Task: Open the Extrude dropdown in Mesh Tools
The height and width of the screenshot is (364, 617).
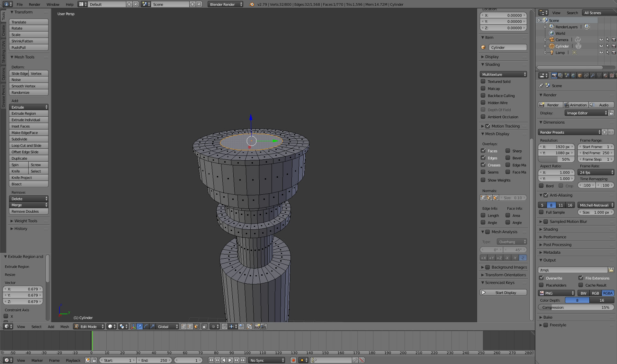Action: pos(29,107)
